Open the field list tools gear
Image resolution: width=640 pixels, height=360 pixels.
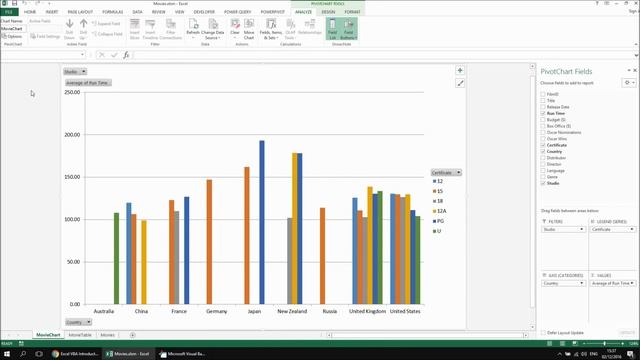pyautogui.click(x=629, y=83)
